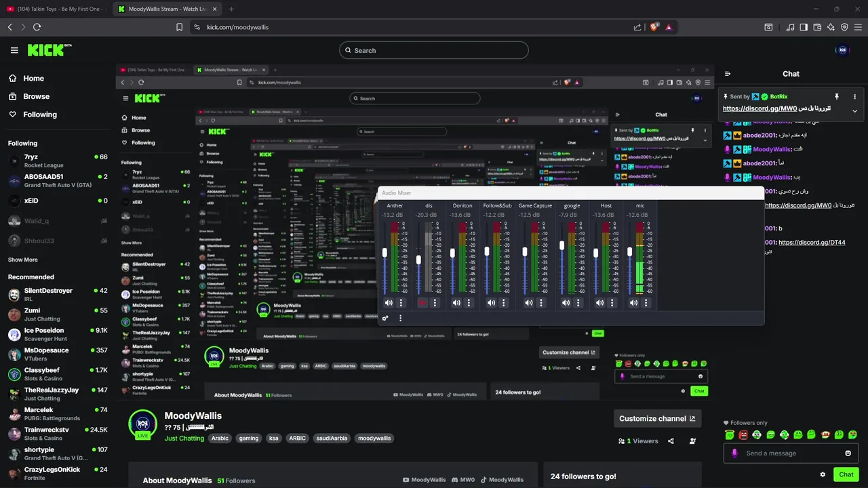Mute the Doniton audio source

coord(456,303)
